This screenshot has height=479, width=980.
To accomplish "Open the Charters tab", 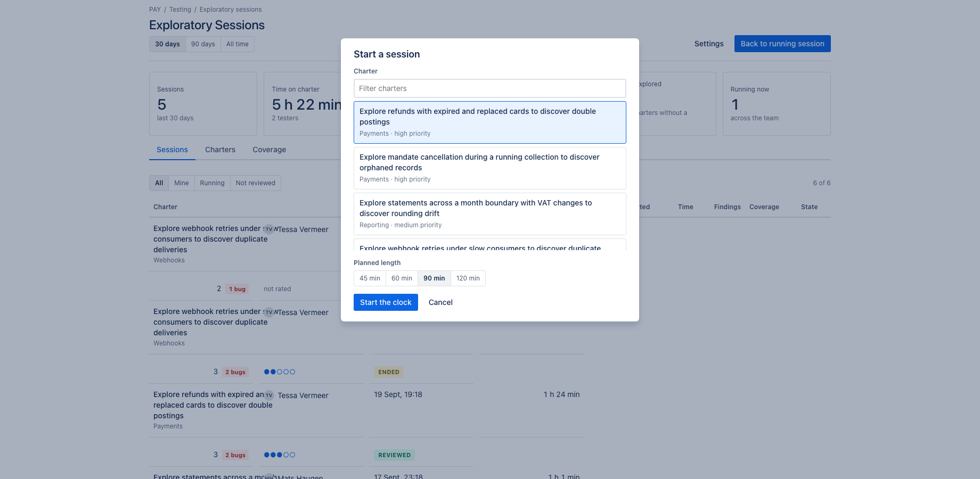I will pos(220,150).
